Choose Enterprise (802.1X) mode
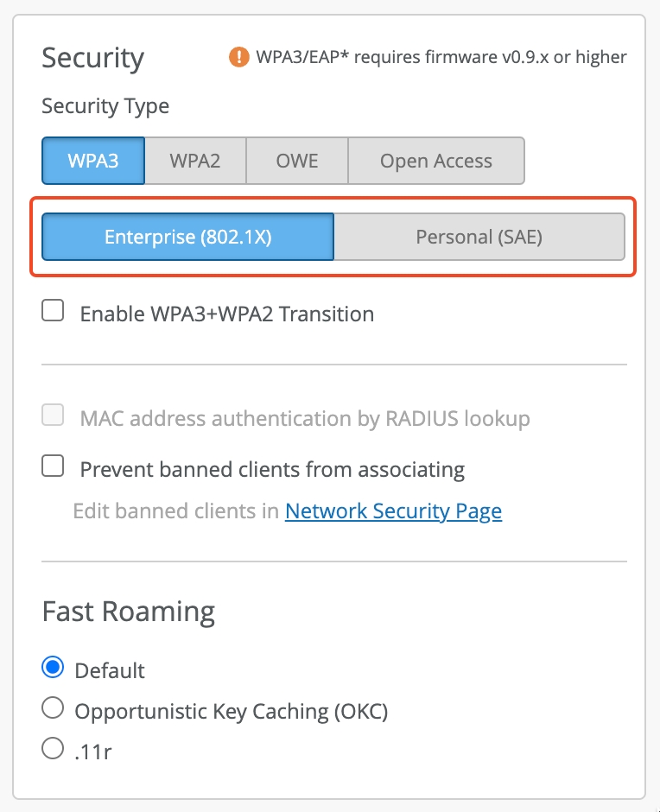The image size is (660, 812). (x=187, y=237)
